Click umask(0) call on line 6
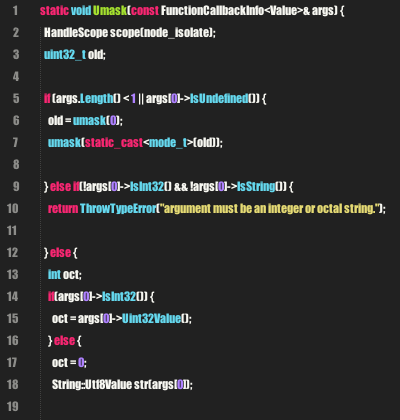 pos(98,121)
